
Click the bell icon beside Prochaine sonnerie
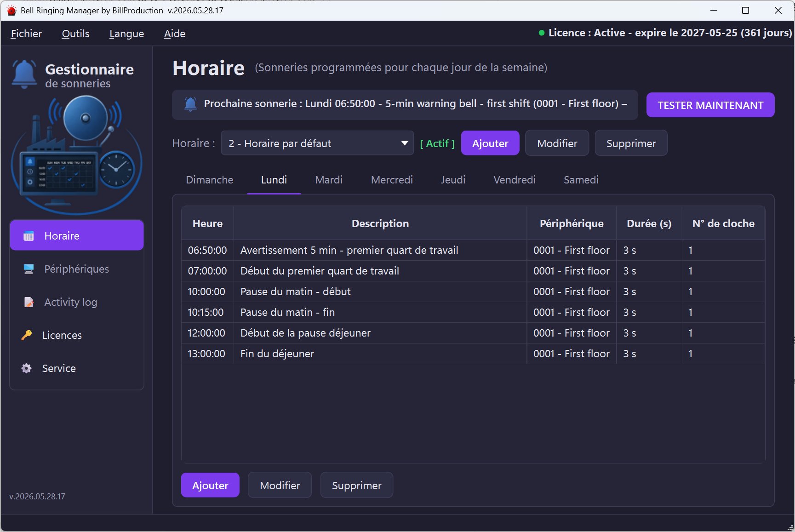pos(190,104)
